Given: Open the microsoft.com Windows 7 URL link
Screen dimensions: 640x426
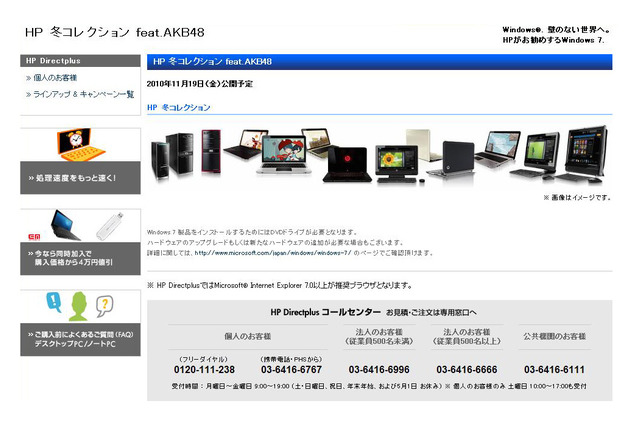Looking at the screenshot, I should tap(269, 253).
